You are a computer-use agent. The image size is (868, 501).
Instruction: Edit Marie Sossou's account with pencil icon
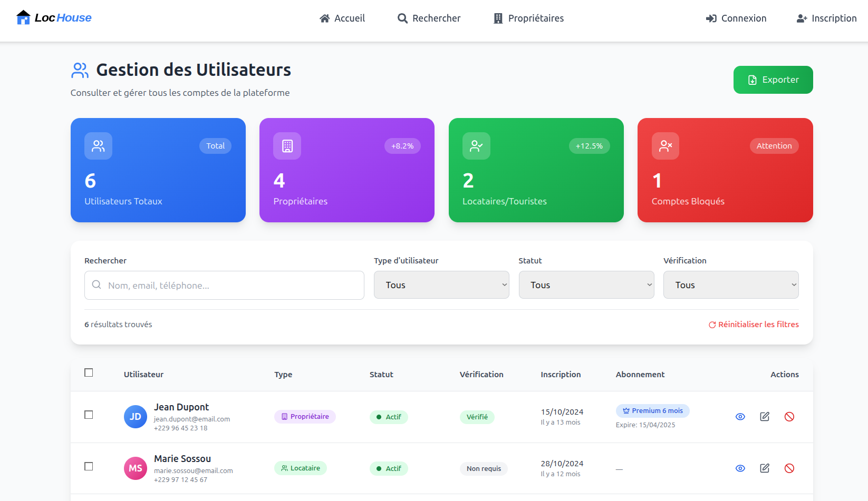click(765, 468)
